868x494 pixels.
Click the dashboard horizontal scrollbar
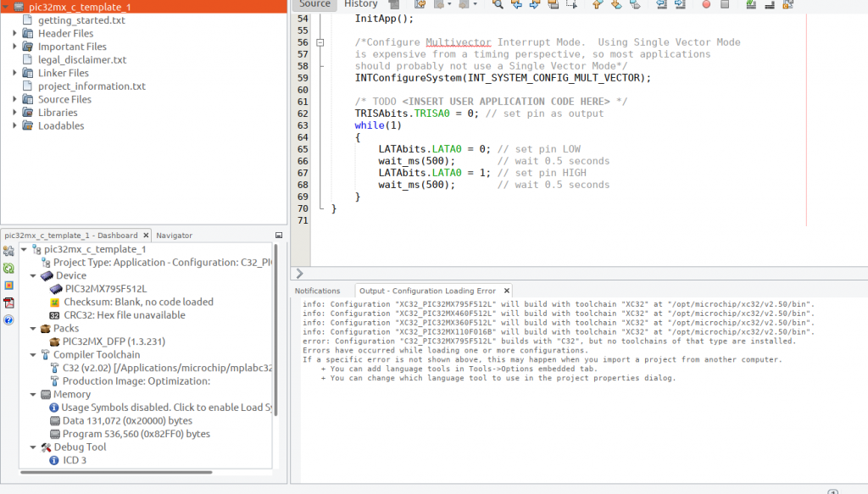pos(116,473)
